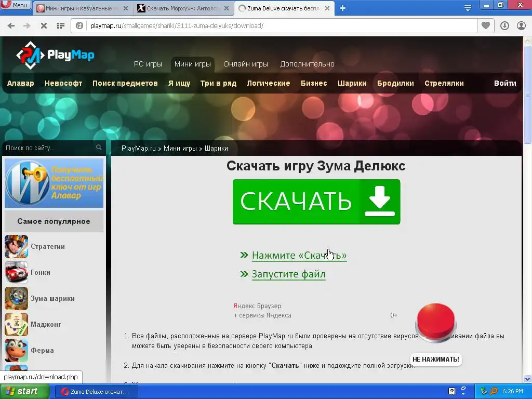The height and width of the screenshot is (399, 532).
Task: Click the Запустите файл link
Action: coord(289,274)
